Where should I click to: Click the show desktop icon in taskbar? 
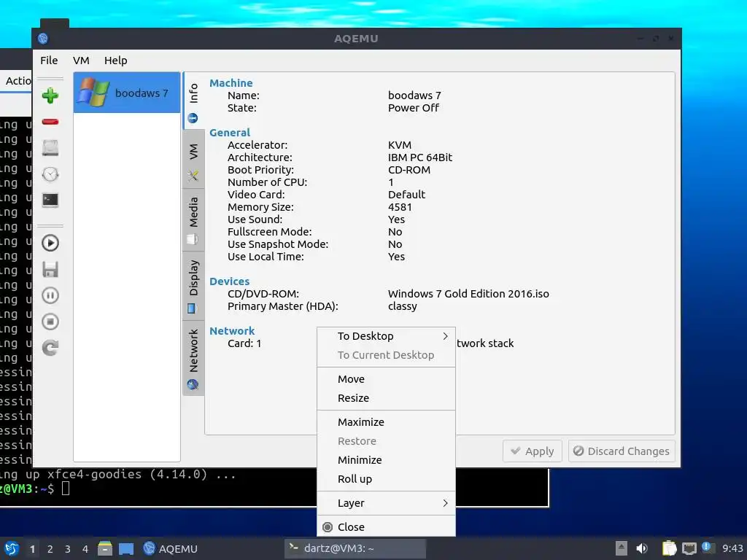click(x=126, y=548)
